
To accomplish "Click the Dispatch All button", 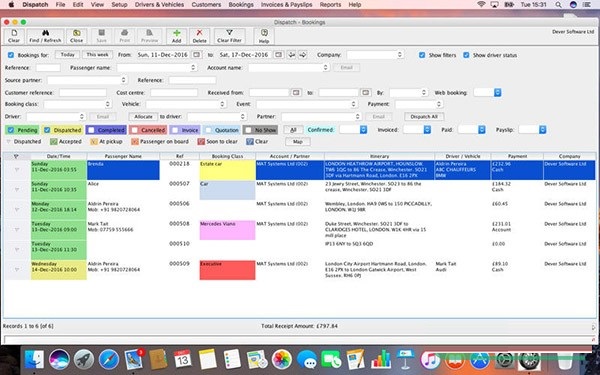I will [424, 117].
